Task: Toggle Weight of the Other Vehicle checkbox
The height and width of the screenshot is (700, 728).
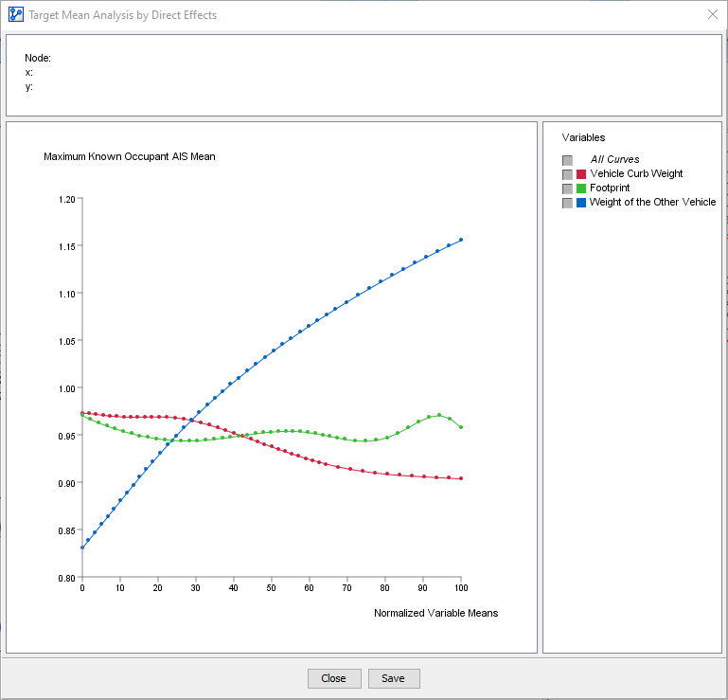Action: pyautogui.click(x=567, y=203)
